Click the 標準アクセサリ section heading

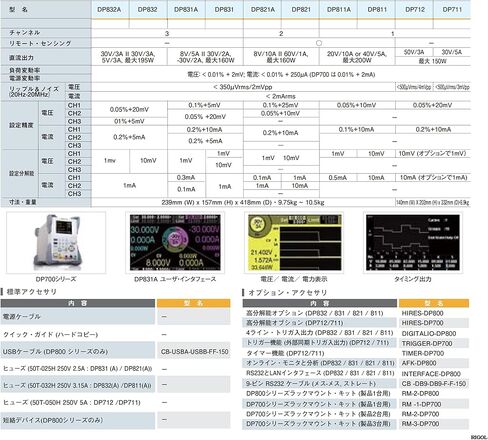(32, 292)
